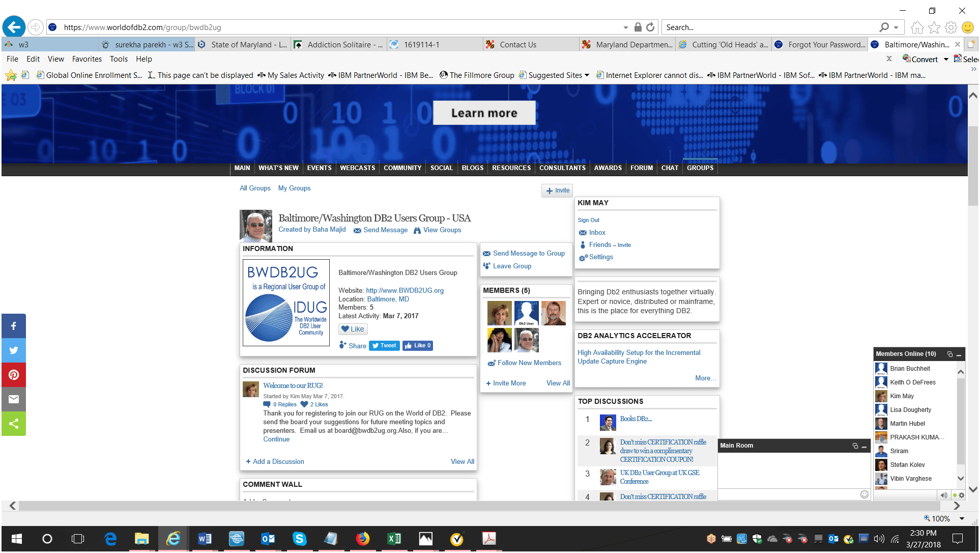980x553 pixels.
Task: Open Task View on the taskbar
Action: 78,539
